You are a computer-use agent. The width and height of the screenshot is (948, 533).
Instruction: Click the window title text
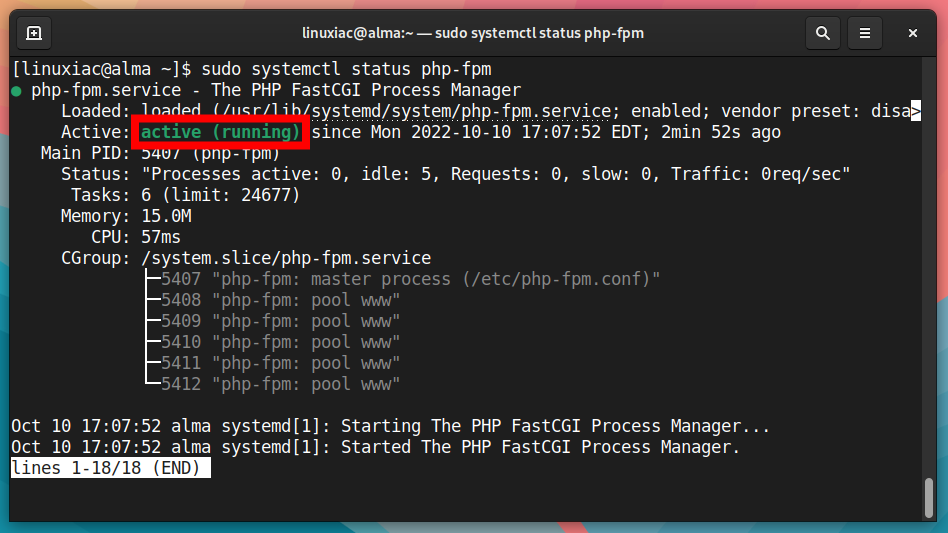(x=473, y=33)
